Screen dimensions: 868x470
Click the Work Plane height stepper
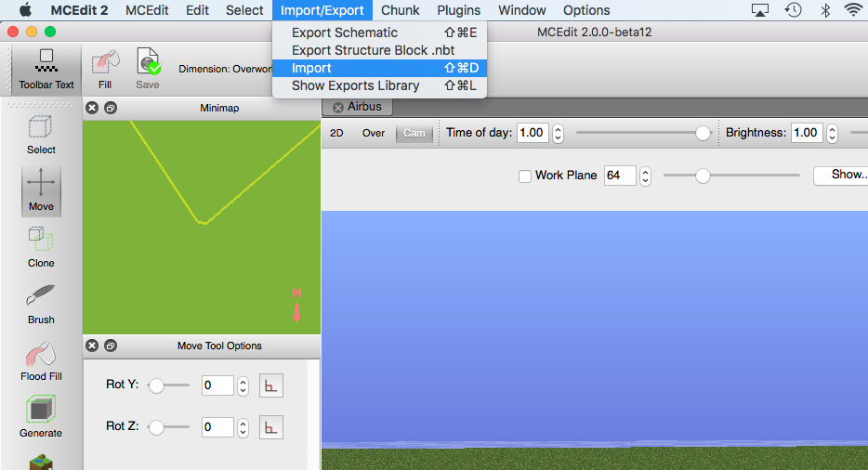645,176
